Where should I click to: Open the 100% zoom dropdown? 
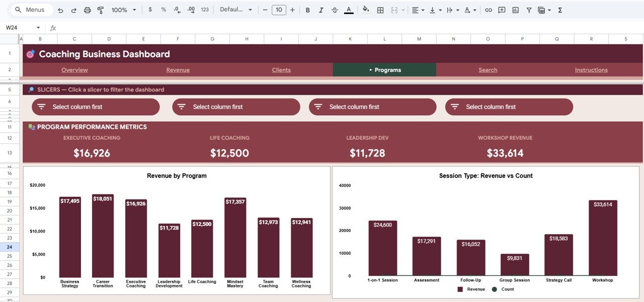click(x=123, y=10)
